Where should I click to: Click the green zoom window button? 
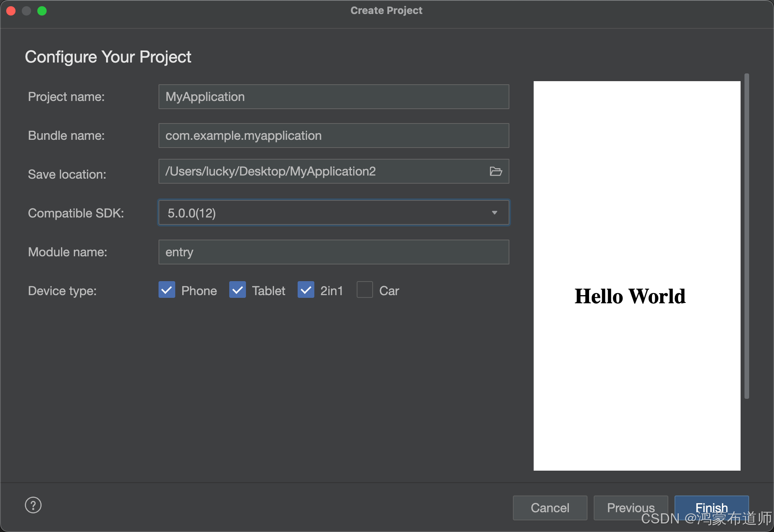42,11
